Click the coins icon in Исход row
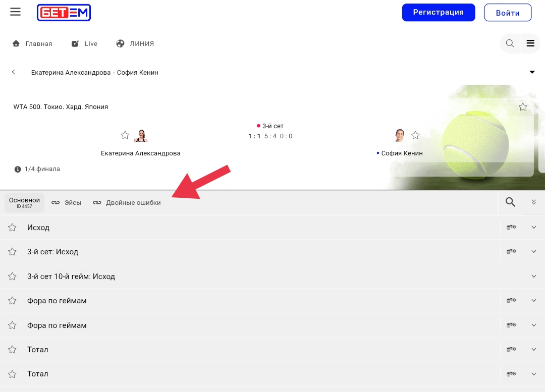The width and height of the screenshot is (545, 392). 512,228
